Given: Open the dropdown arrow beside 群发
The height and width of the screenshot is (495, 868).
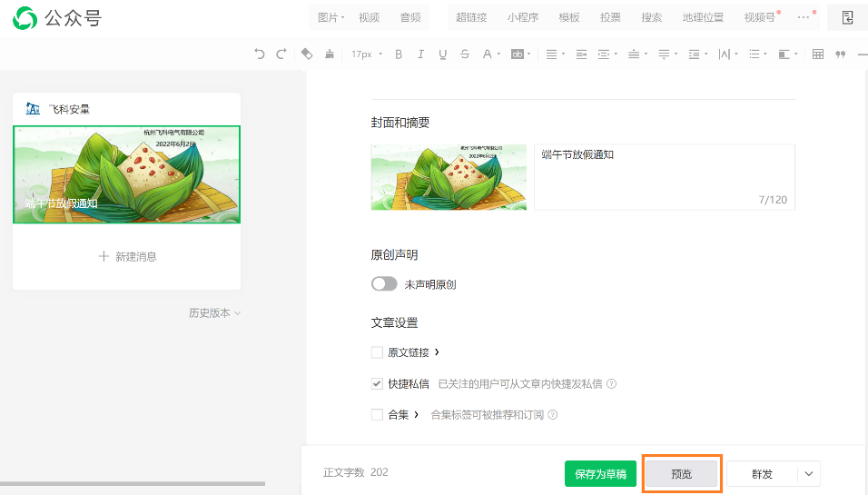Looking at the screenshot, I should [809, 474].
